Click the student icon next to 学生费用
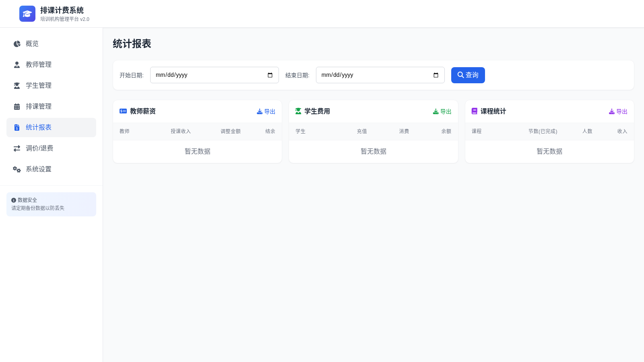This screenshot has height=362, width=644. (298, 111)
